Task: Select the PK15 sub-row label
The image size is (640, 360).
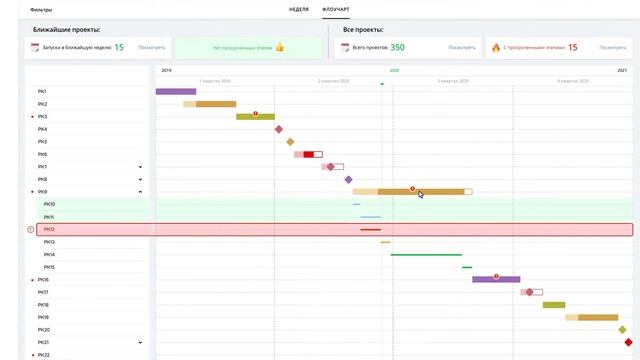Action: click(49, 267)
